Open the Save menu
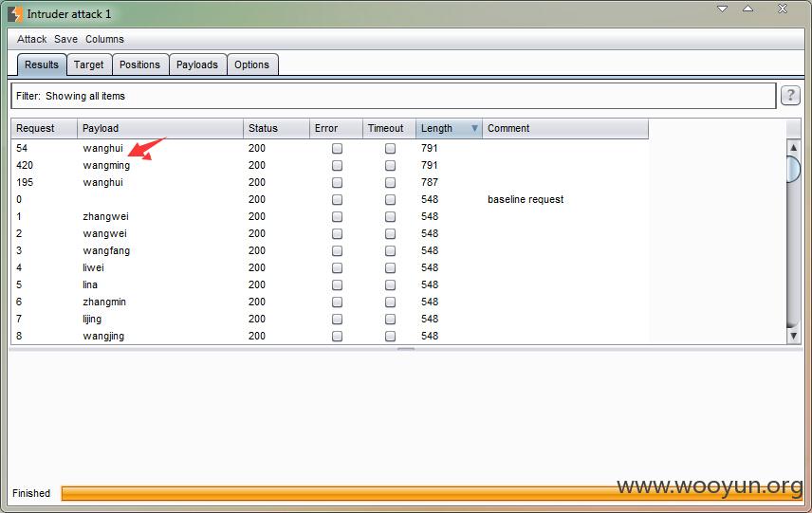Viewport: 812px width, 513px height. [65, 39]
